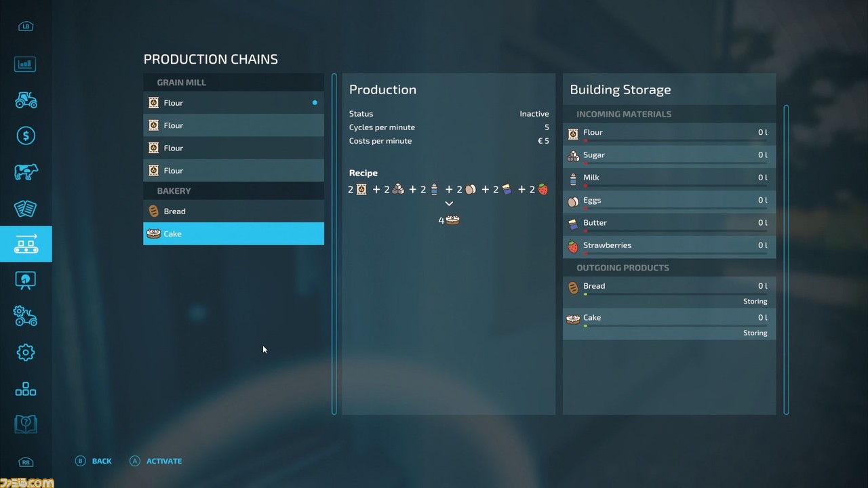Click the bread loaf icon in the Bakery list
Image resolution: width=868 pixels, height=488 pixels.
[154, 211]
